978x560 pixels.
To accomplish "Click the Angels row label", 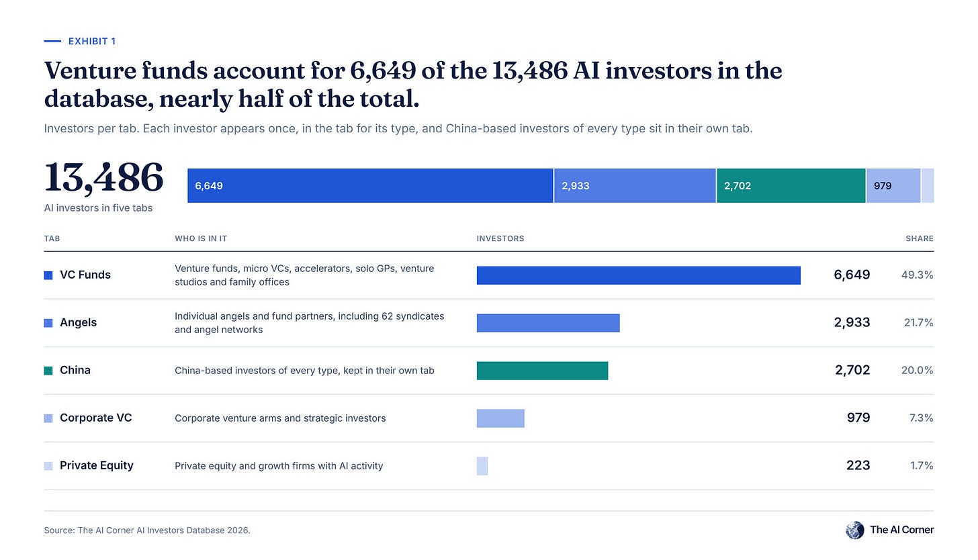I will pos(79,322).
